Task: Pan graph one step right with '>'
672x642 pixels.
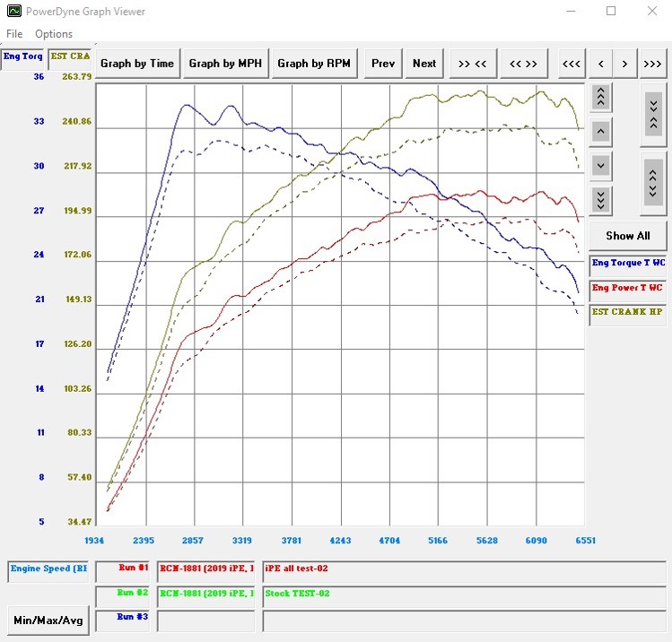Action: click(x=624, y=64)
